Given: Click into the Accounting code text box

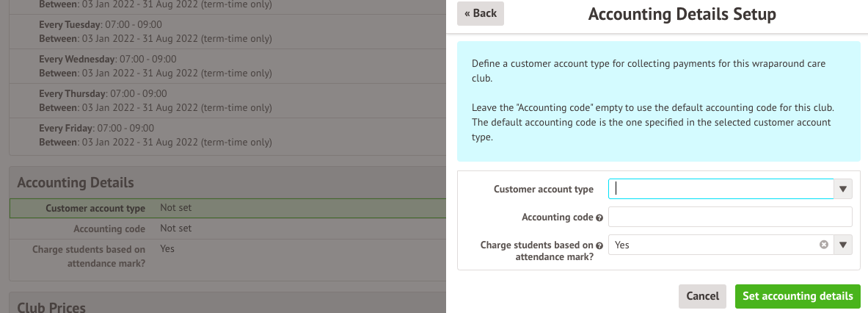Looking at the screenshot, I should coord(729,217).
